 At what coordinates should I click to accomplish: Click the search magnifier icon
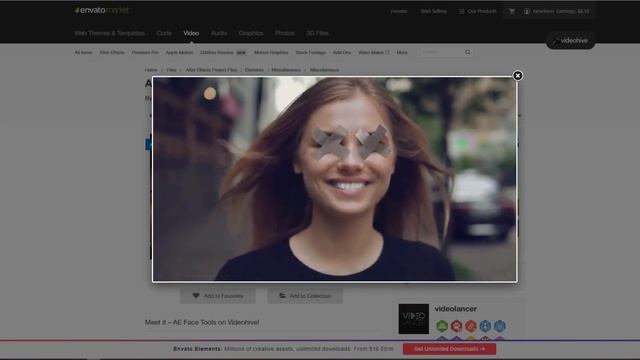click(x=468, y=52)
